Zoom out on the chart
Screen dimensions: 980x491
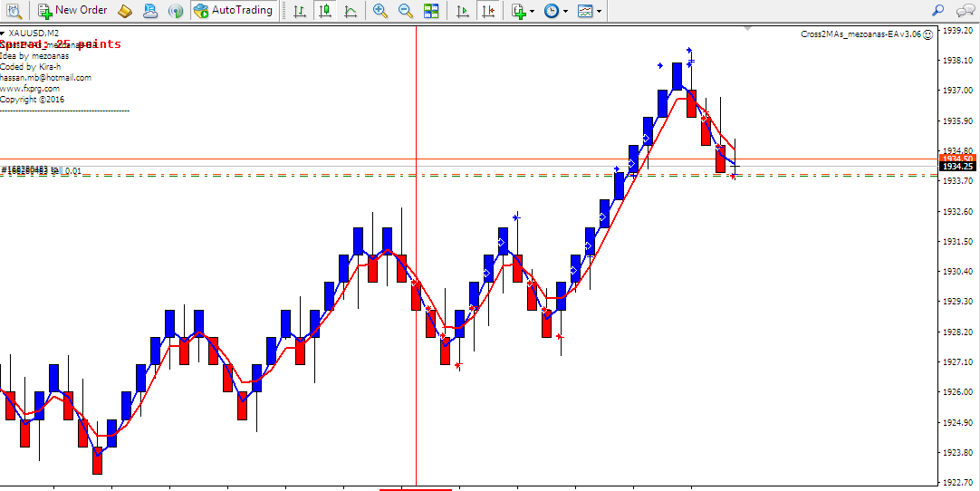click(406, 11)
